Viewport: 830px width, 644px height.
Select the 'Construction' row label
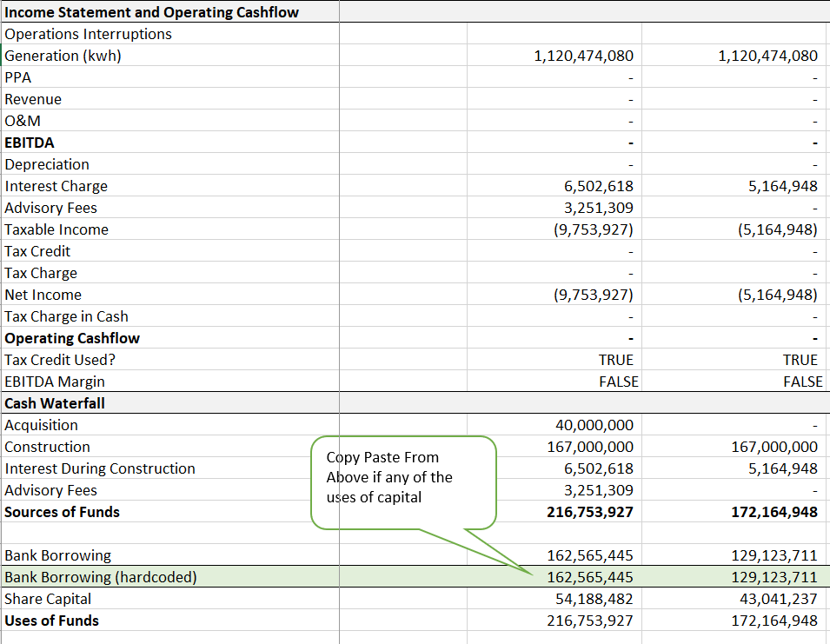pos(47,447)
